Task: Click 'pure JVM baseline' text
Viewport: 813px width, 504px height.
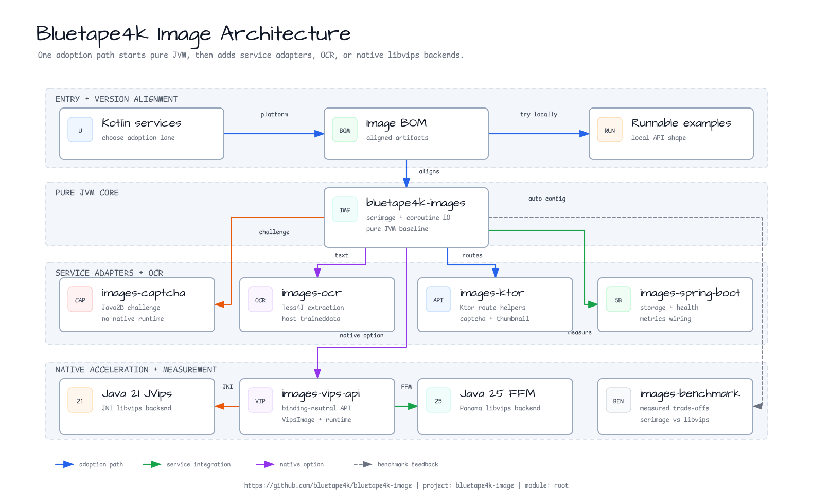Action: coord(397,229)
